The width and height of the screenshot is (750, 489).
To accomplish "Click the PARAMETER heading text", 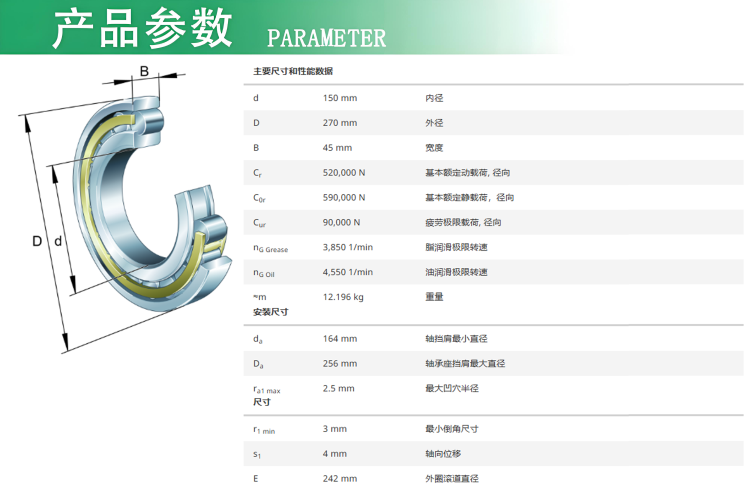I will point(326,39).
